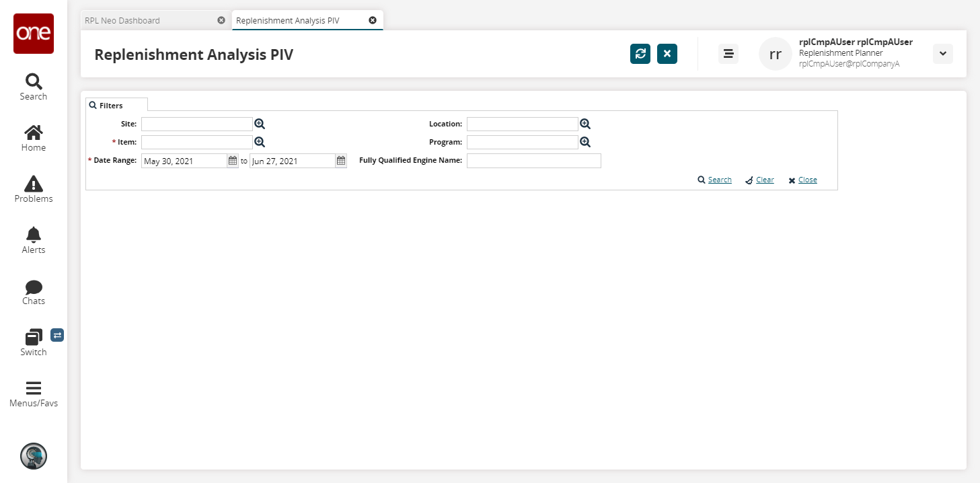Open Search in the left sidebar
980x483 pixels.
tap(34, 87)
